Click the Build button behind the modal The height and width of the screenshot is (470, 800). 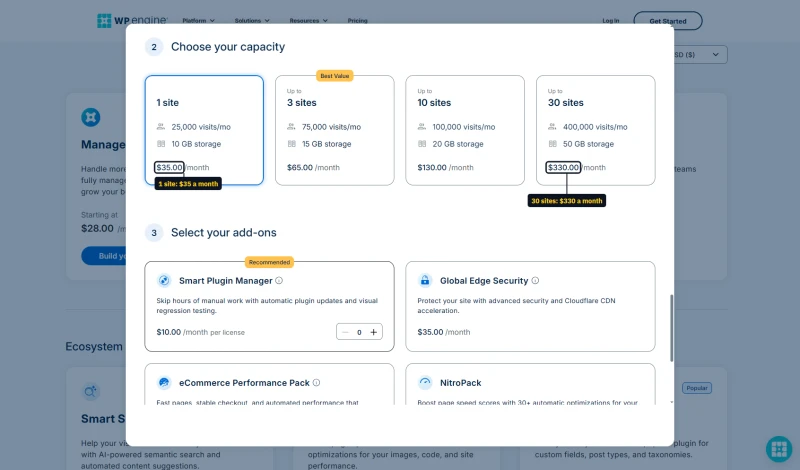tap(104, 256)
